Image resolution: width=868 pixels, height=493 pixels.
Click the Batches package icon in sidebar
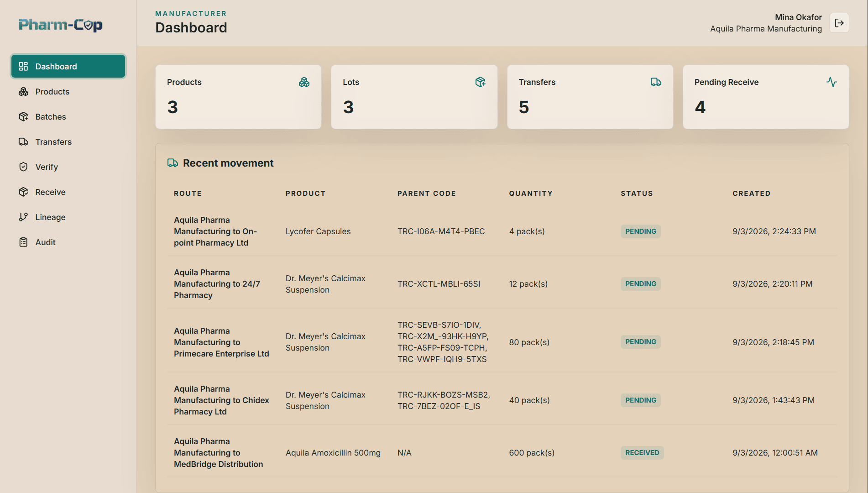tap(23, 117)
